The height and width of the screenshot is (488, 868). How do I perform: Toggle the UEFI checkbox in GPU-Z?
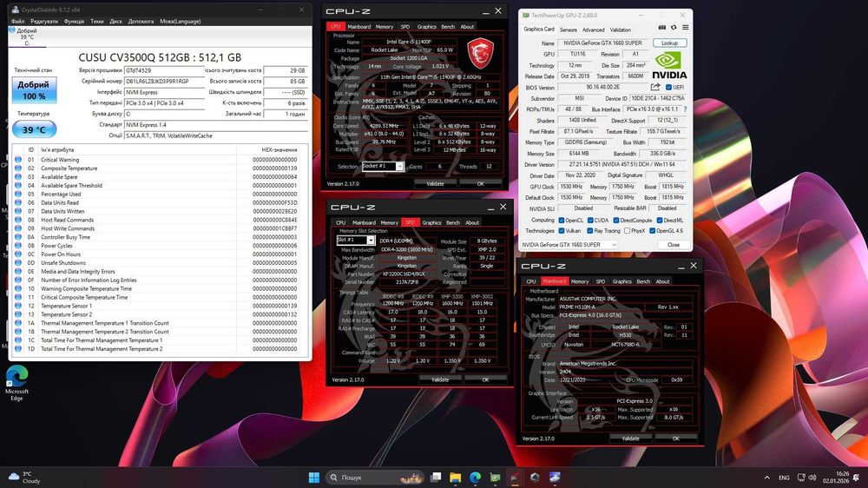coord(668,87)
